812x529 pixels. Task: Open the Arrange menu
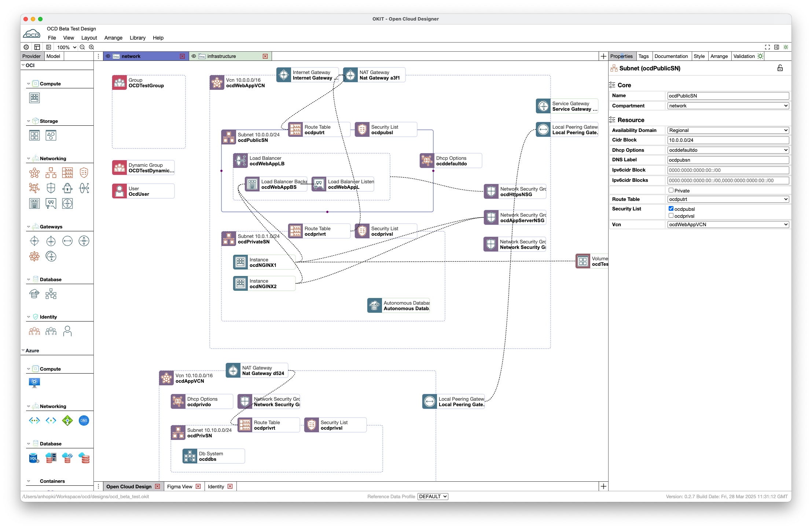click(113, 38)
